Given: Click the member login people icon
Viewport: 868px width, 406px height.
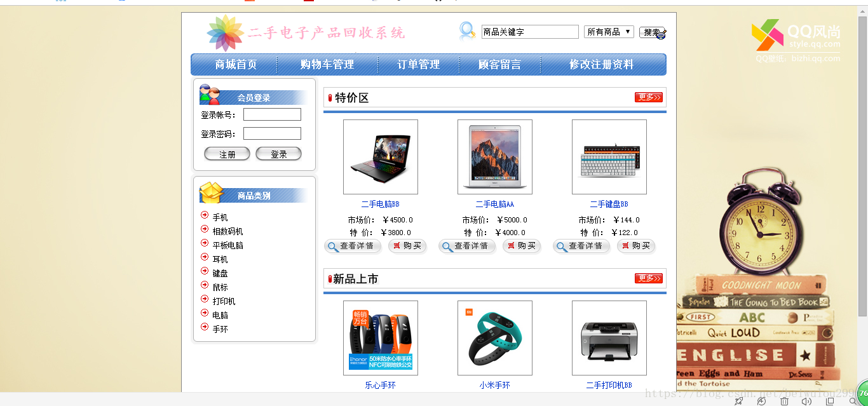Looking at the screenshot, I should coord(209,95).
